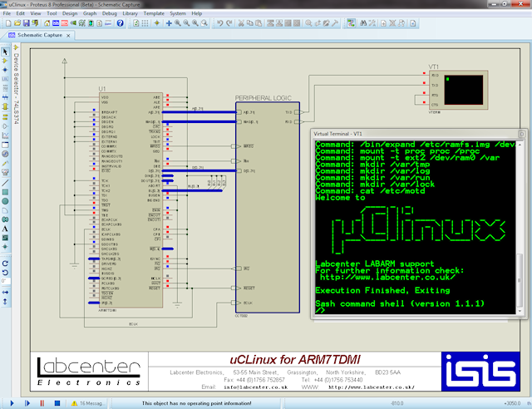Open the View menu
The width and height of the screenshot is (532, 409).
tap(36, 13)
